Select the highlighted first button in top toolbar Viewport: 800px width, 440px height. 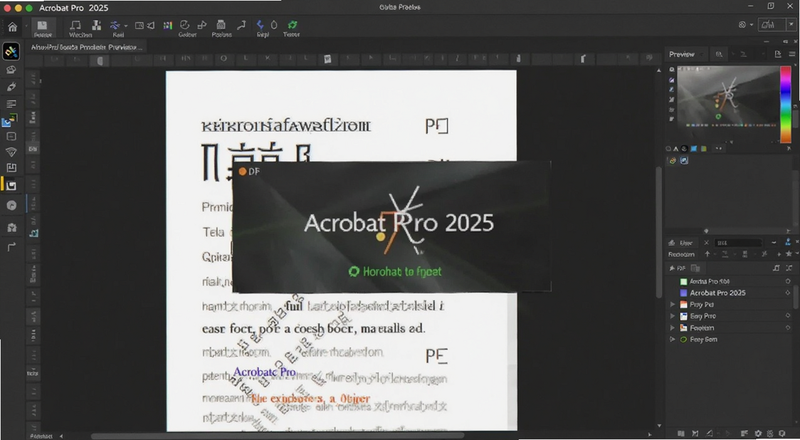[42, 28]
